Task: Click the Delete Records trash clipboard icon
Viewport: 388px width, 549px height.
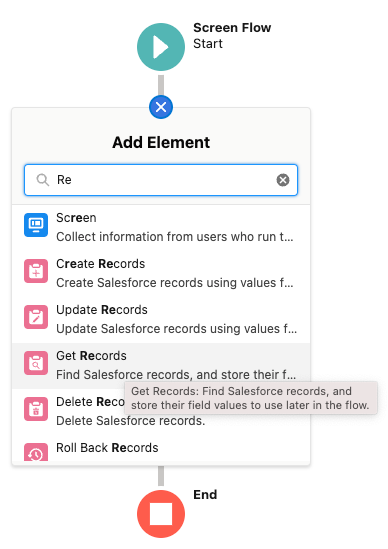Action: click(x=36, y=409)
